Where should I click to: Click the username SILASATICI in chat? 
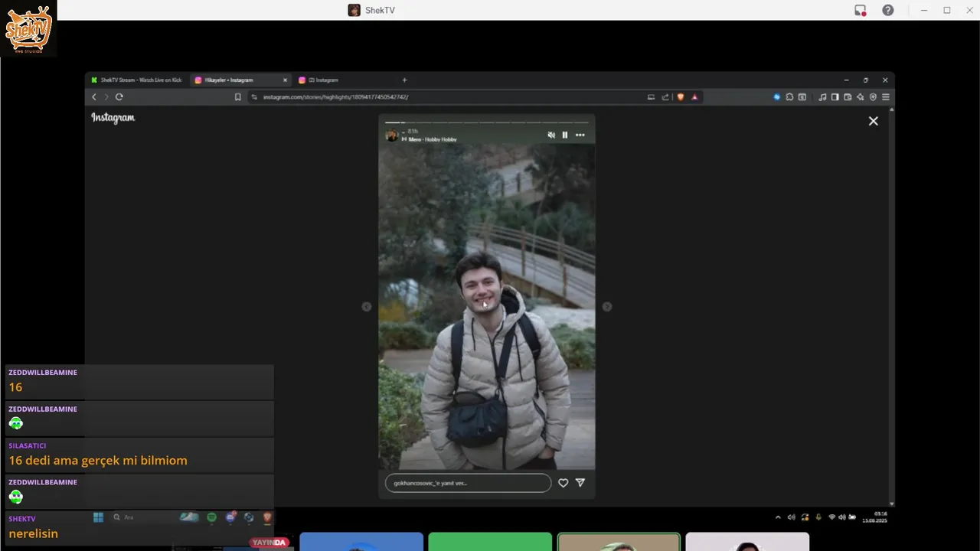tap(28, 445)
